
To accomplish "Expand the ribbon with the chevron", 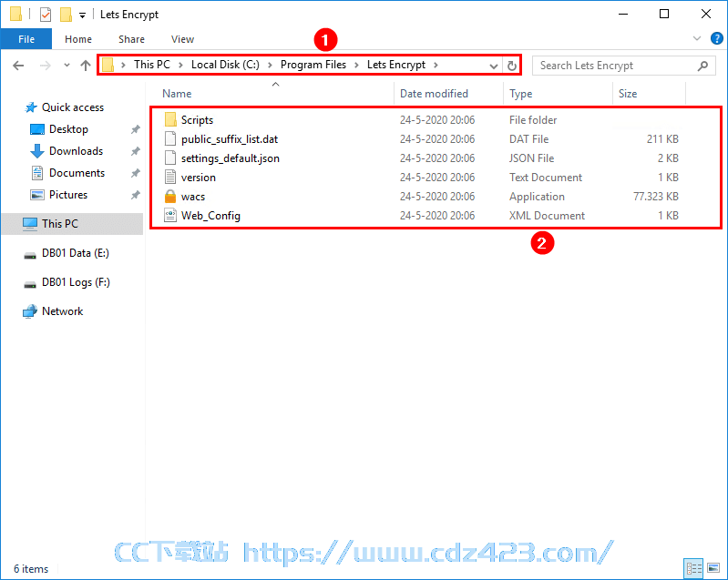I will tap(697, 38).
